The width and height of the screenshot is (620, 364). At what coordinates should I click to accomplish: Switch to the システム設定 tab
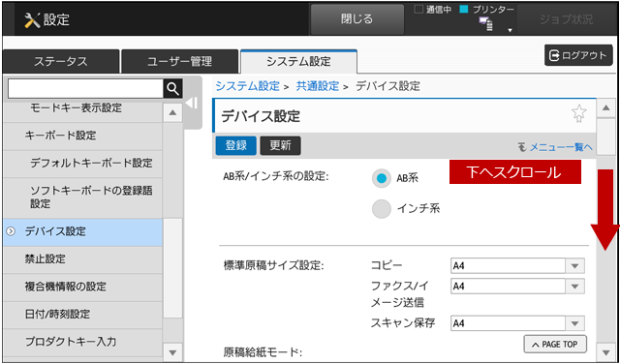(x=298, y=62)
